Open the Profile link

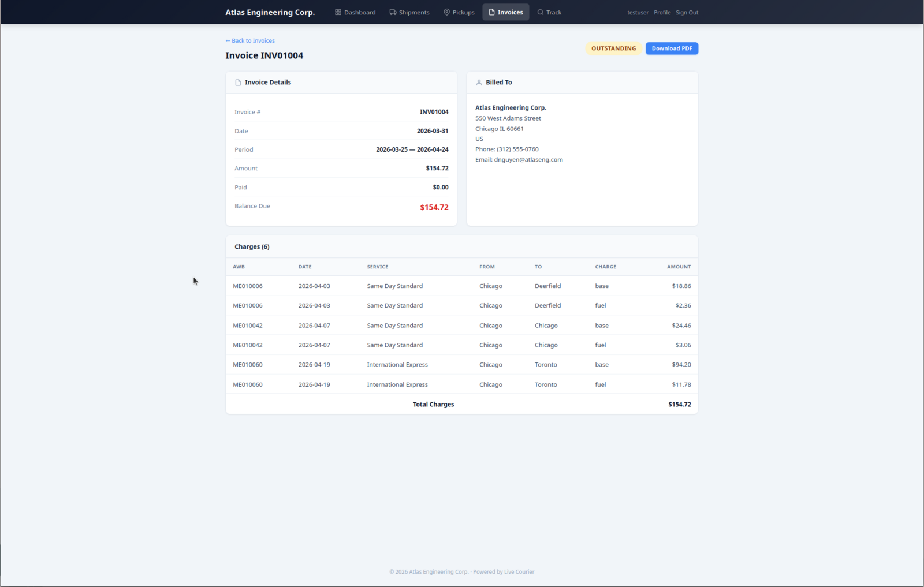(x=662, y=13)
